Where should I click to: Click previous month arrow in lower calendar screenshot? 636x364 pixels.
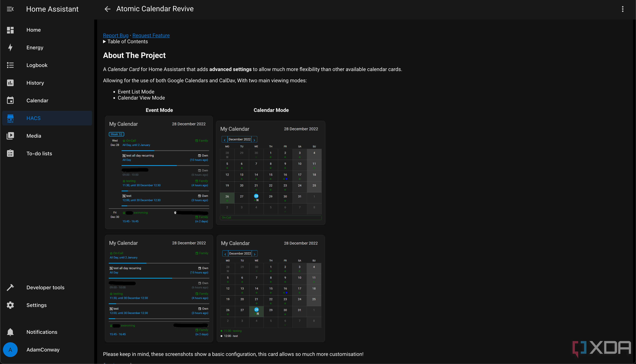[225, 254]
